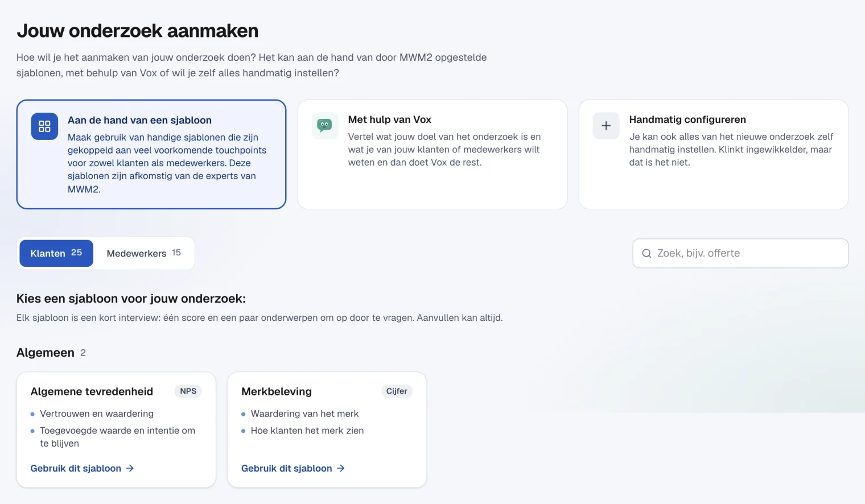Click 'Kies een sjabloon voor jouw onderzoek' heading
The width and height of the screenshot is (865, 504).
[131, 299]
